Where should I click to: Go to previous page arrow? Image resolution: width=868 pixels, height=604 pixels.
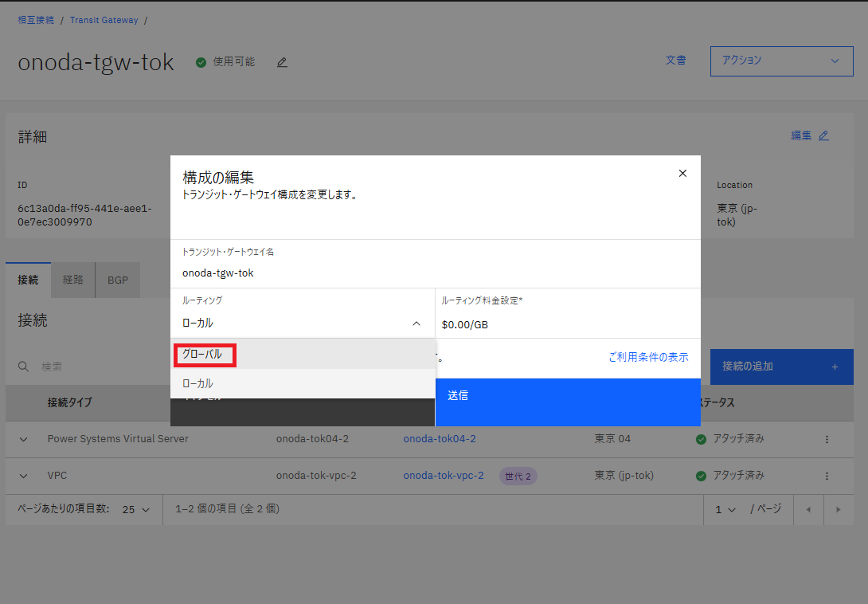coord(808,509)
